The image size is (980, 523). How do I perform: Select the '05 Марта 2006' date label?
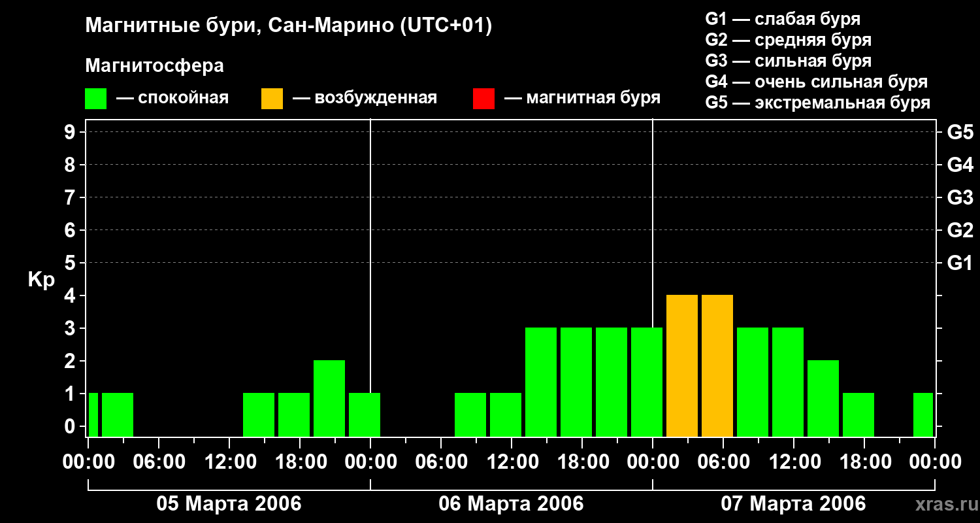click(x=229, y=503)
